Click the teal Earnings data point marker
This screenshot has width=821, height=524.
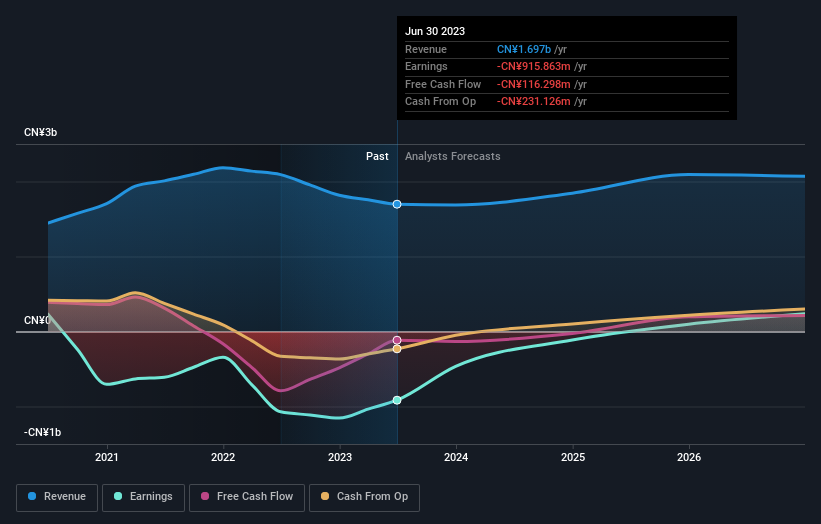point(397,400)
